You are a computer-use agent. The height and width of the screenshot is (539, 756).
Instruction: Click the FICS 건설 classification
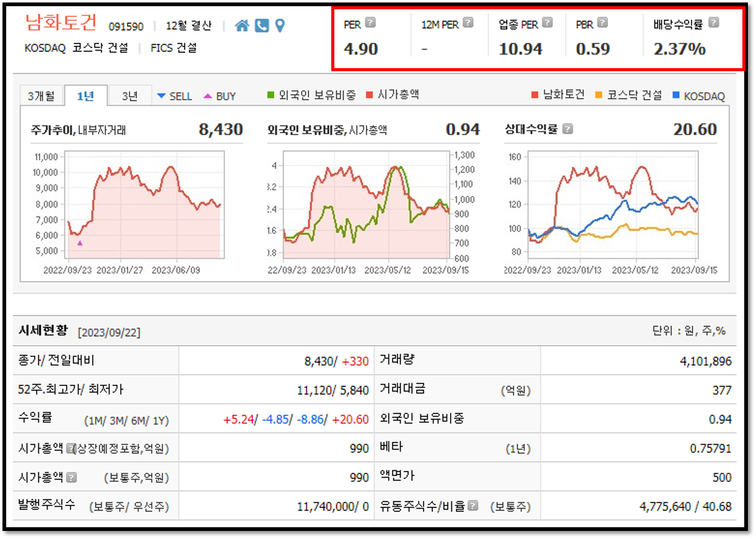point(173,48)
